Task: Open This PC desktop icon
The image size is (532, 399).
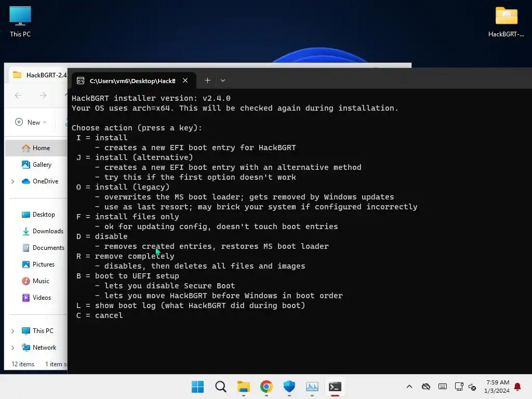Action: pos(20,21)
